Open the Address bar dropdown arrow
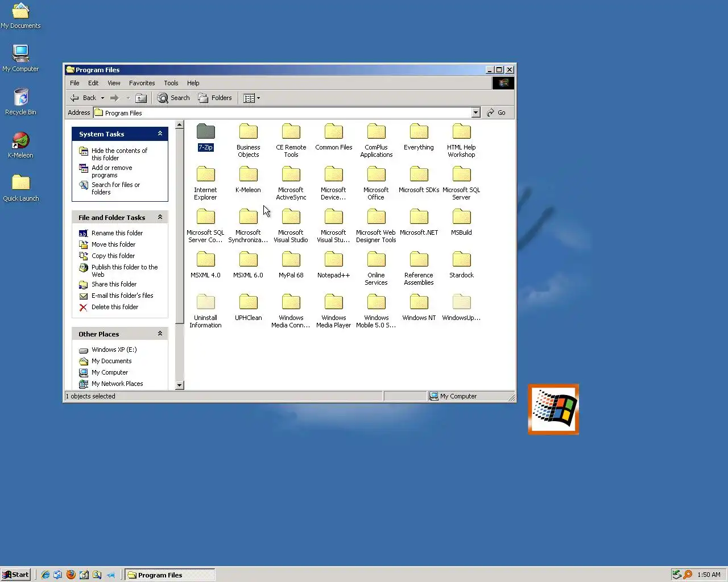This screenshot has height=582, width=728. tap(476, 113)
